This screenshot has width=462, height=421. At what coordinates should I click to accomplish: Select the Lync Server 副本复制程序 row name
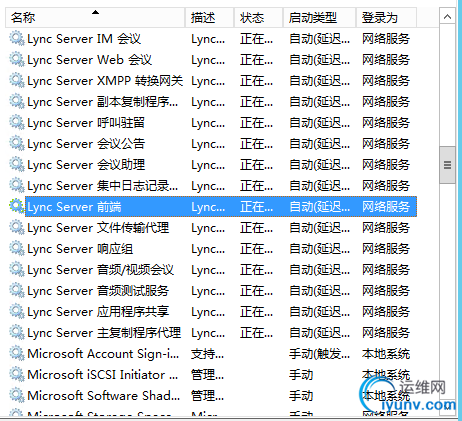pyautogui.click(x=103, y=102)
